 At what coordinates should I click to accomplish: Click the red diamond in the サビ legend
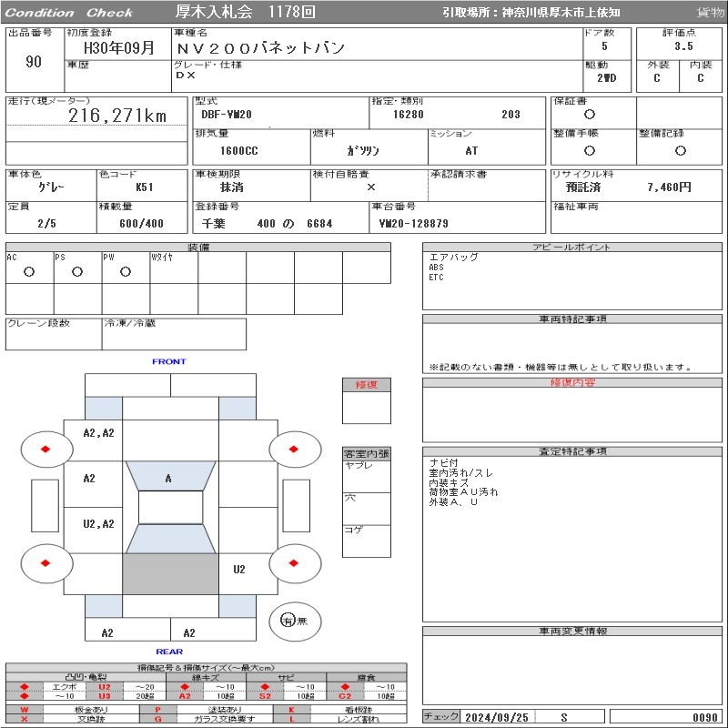(x=265, y=687)
